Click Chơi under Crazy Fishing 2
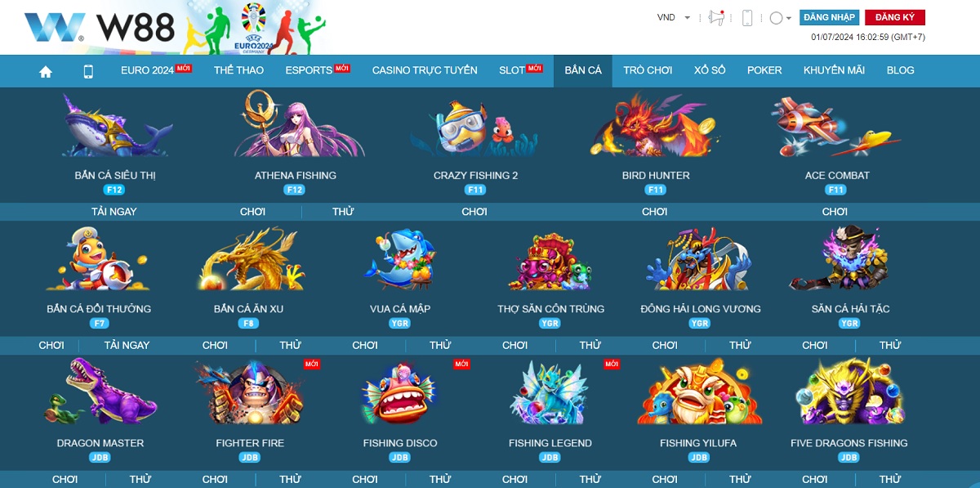This screenshot has width=980, height=488. click(x=474, y=212)
